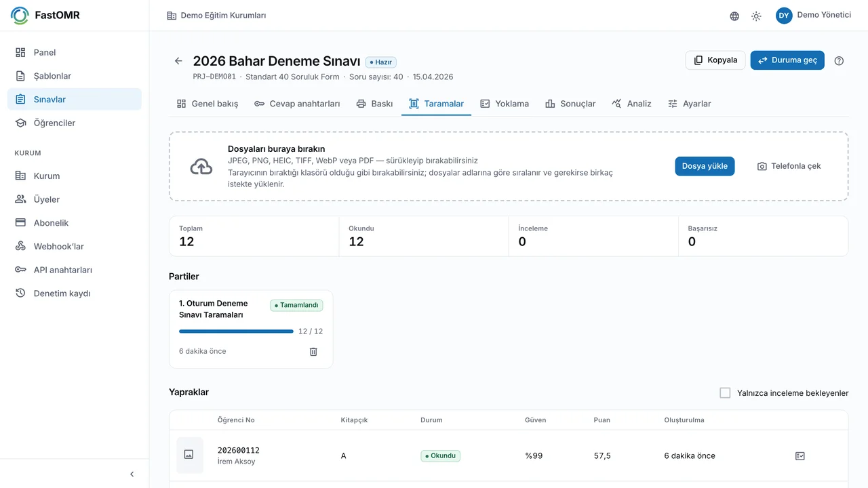
Task: Click the Hazır status badge
Action: [x=381, y=62]
